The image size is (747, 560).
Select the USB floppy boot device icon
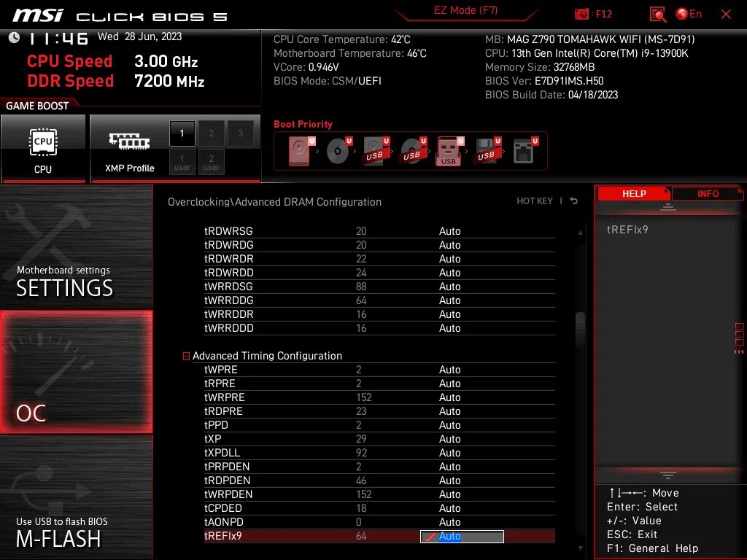click(x=487, y=151)
